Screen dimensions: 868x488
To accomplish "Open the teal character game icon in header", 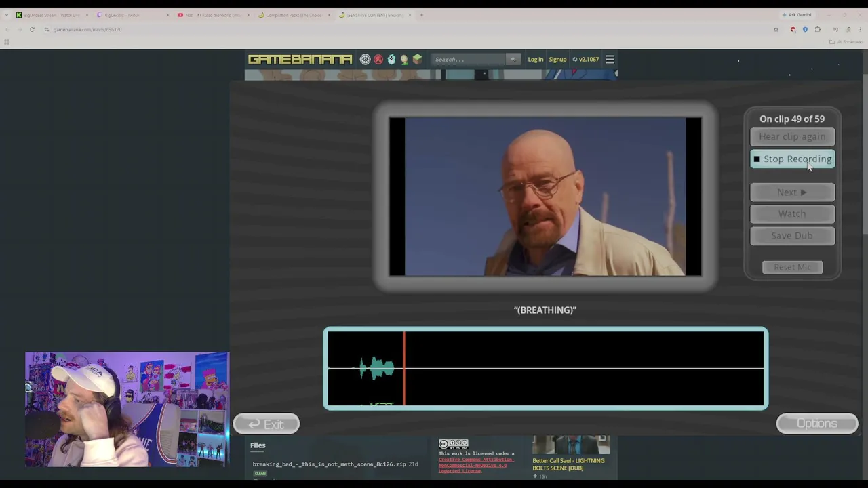I will [x=391, y=60].
